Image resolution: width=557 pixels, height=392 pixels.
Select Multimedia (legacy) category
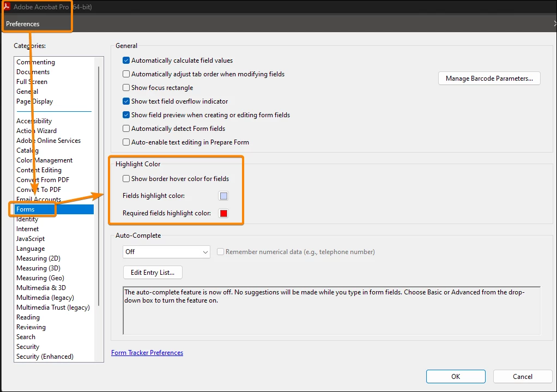pos(45,298)
